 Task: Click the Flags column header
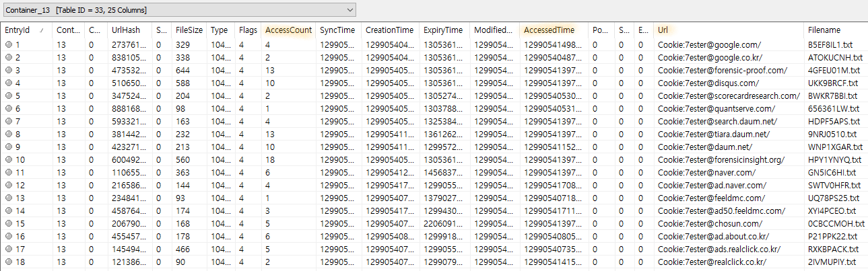click(x=248, y=30)
